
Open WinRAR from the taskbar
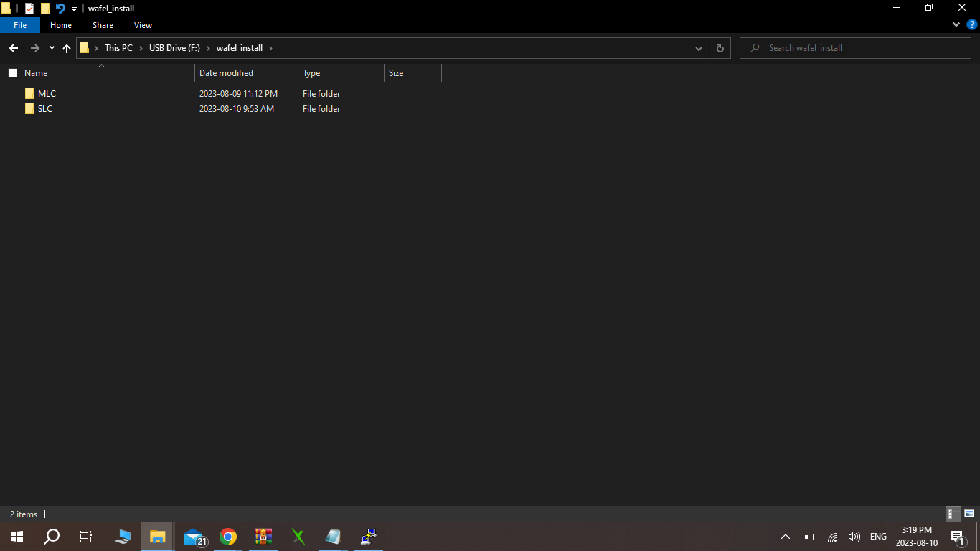point(263,537)
